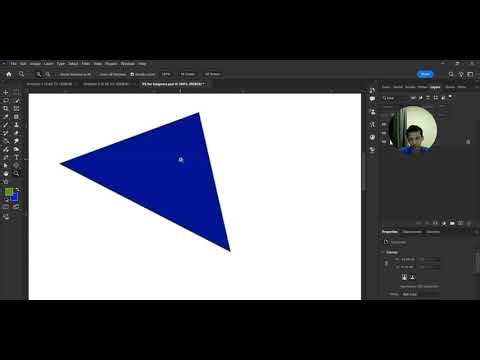Image resolution: width=480 pixels, height=360 pixels.
Task: Toggle filter for type layers
Action: [x=428, y=98]
